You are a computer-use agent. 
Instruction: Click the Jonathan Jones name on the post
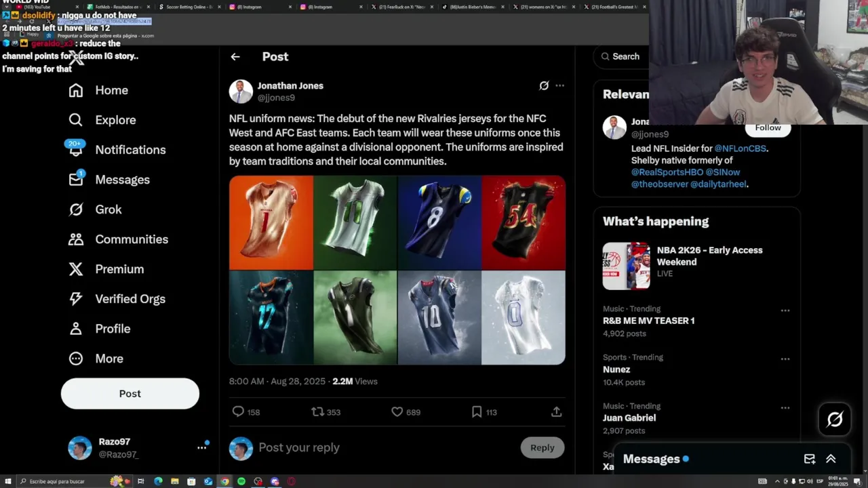290,86
